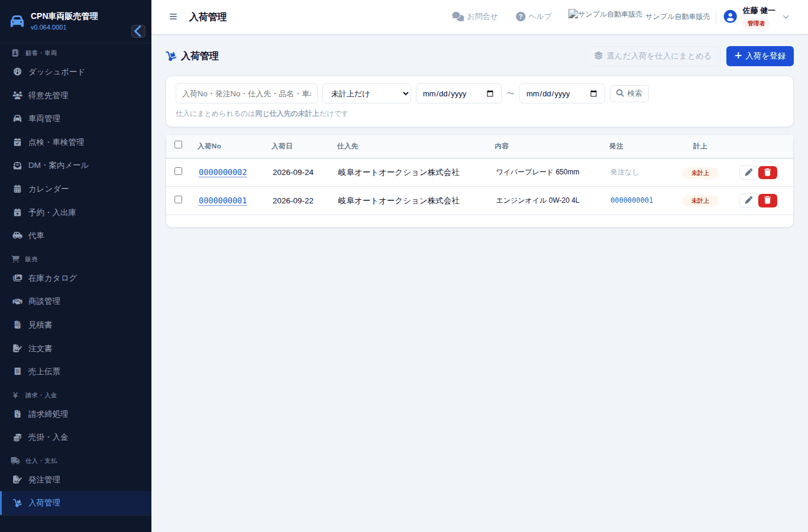Viewport: 808px width, 532px height.
Task: Click the 検索 search button
Action: tap(629, 93)
